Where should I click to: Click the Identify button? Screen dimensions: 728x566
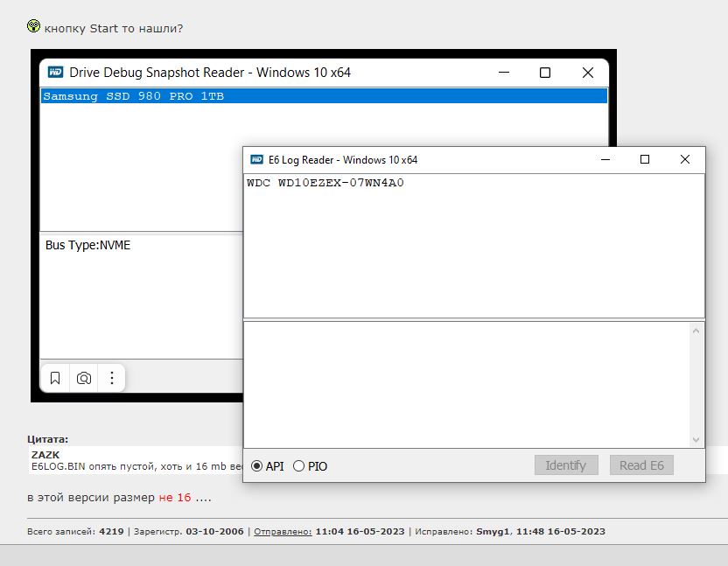pos(566,465)
